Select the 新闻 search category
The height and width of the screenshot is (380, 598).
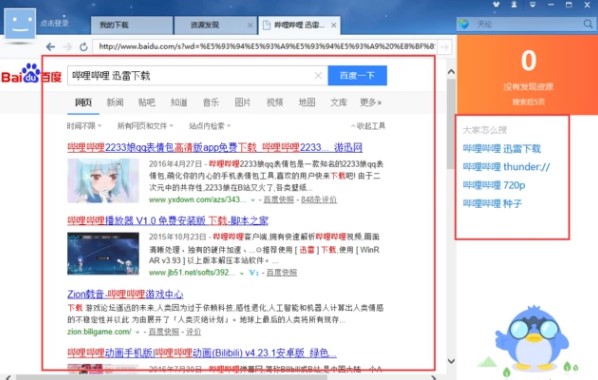[115, 102]
